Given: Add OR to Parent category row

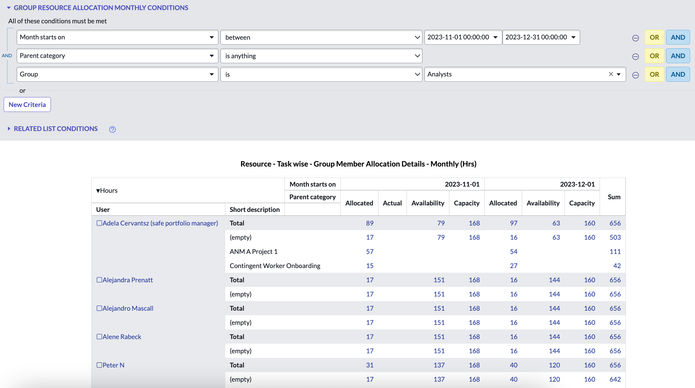Looking at the screenshot, I should tap(654, 56).
